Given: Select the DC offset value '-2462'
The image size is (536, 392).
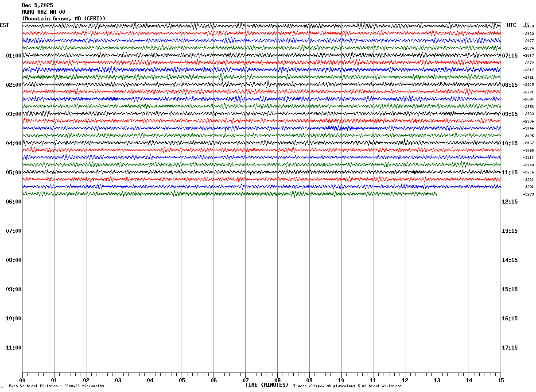Looking at the screenshot, I should click(528, 34).
